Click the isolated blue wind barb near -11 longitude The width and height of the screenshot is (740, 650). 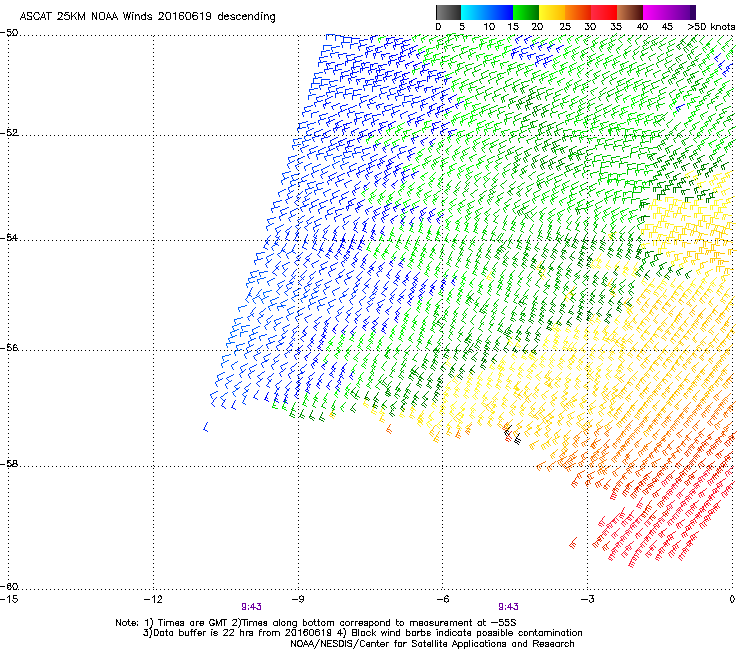(206, 427)
